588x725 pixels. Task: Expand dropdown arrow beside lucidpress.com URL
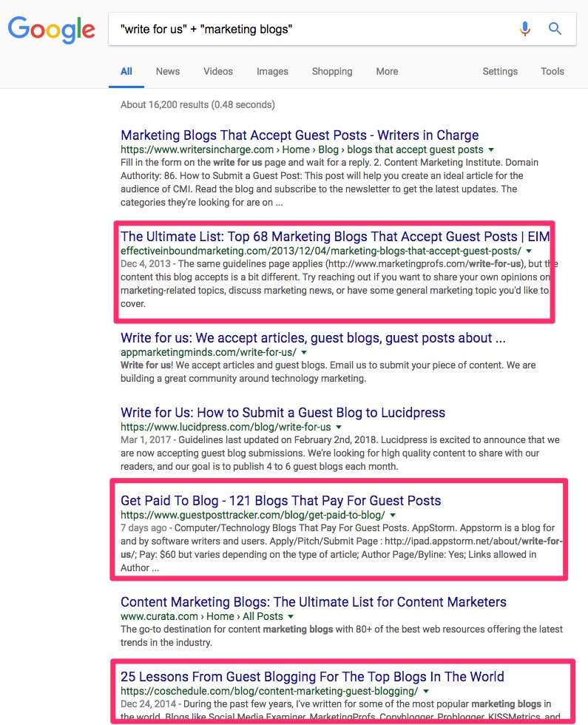click(339, 428)
